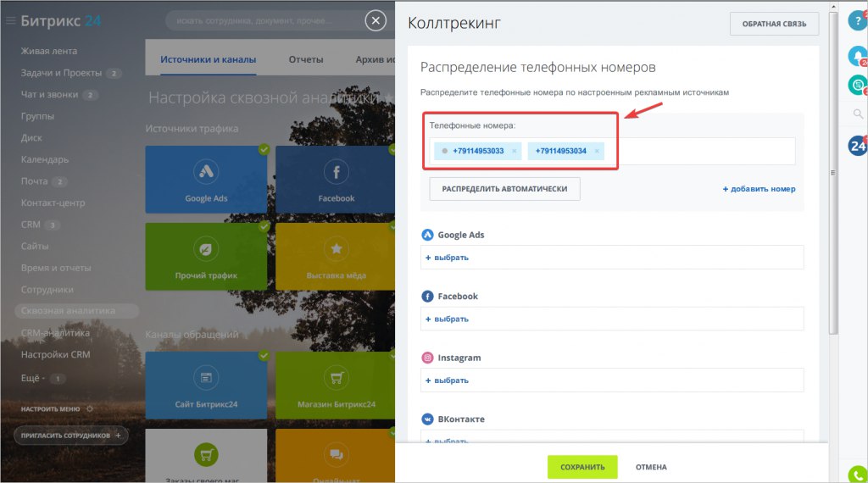Open Настройки CRM in sidebar
Viewport: 868px width, 483px height.
coord(55,355)
